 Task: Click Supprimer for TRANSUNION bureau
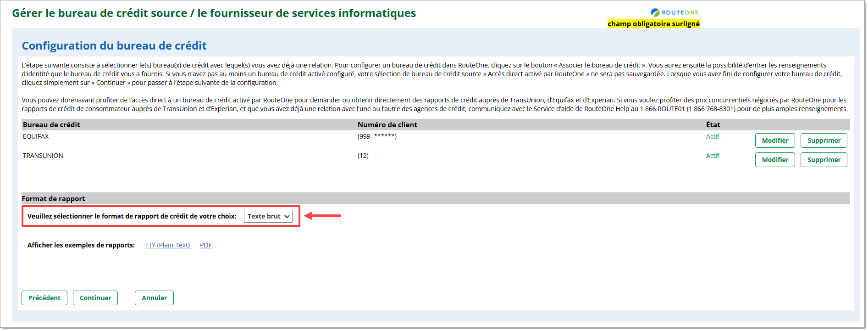pos(824,160)
